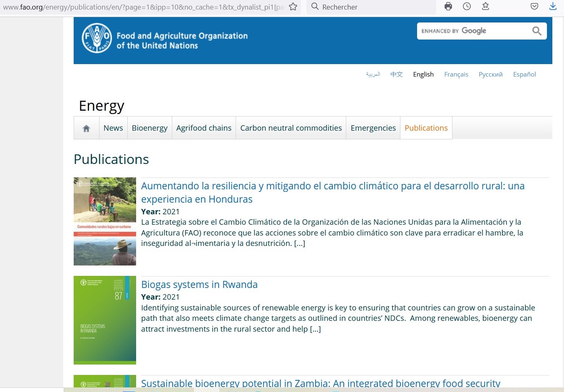Screen dimensions: 564x392
Task: Click the Google search magnifier button
Action: [537, 31]
